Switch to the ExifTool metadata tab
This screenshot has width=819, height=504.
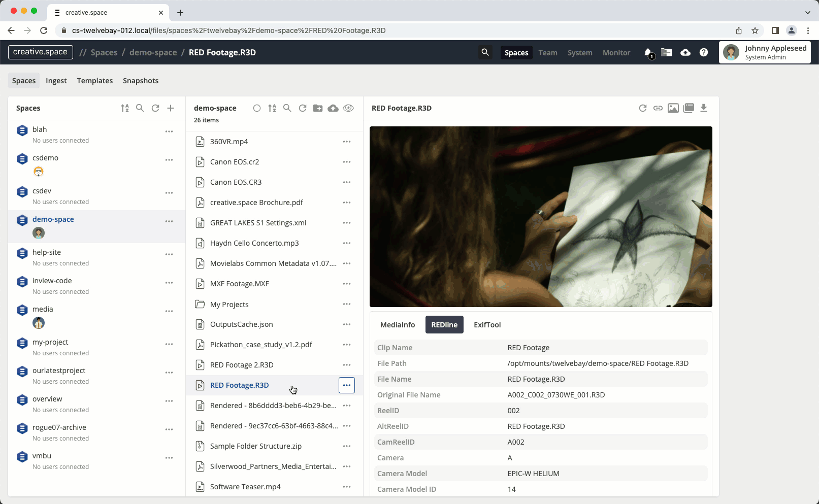pos(487,325)
